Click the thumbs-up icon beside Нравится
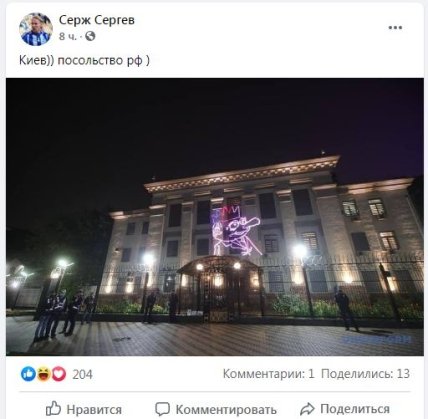Screen dimensions: 428x419 coord(53,408)
